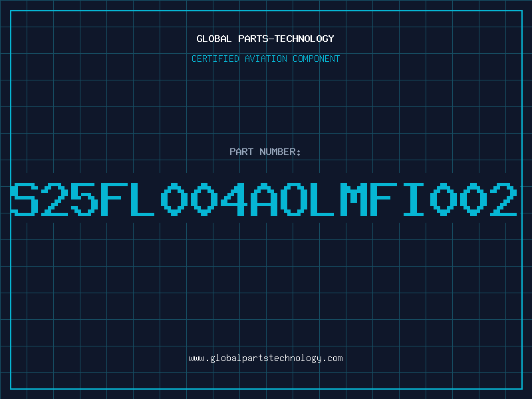Click the final digit 2 of part number

point(503,199)
